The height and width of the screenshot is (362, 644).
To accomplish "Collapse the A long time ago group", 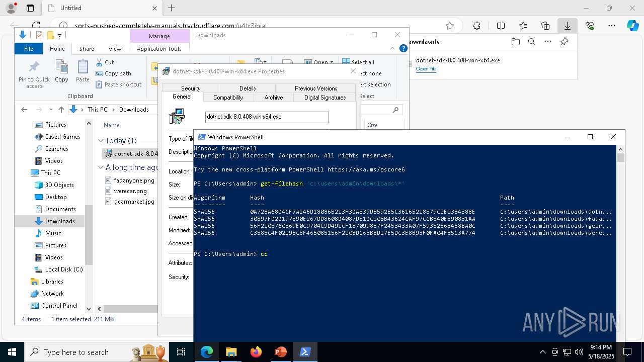I will 101,167.
